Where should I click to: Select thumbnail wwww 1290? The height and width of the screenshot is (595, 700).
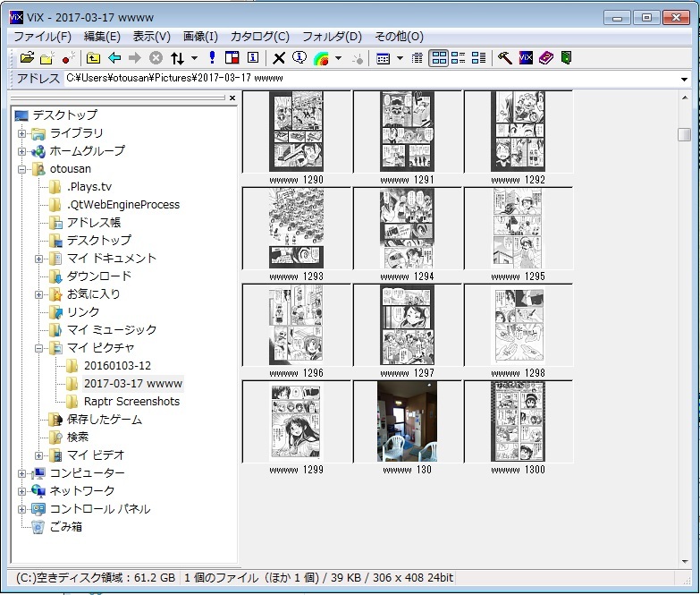297,132
